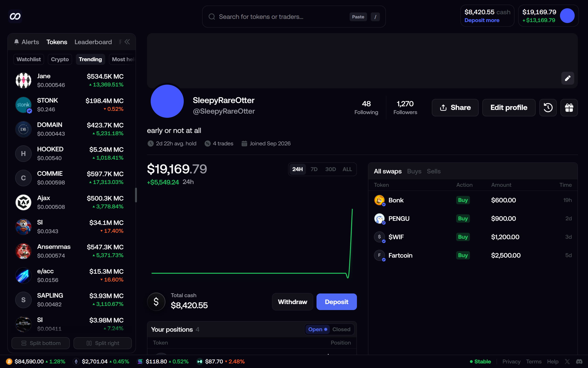Screen dimensions: 588x368
Task: Click the Ajax token icon
Action: (x=23, y=202)
